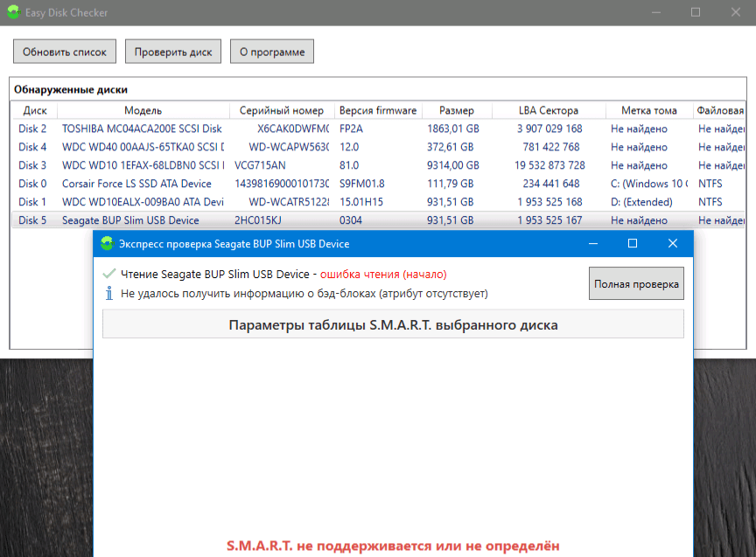The height and width of the screenshot is (557, 756).
Task: Click the green checkmark read status icon
Action: click(x=109, y=274)
